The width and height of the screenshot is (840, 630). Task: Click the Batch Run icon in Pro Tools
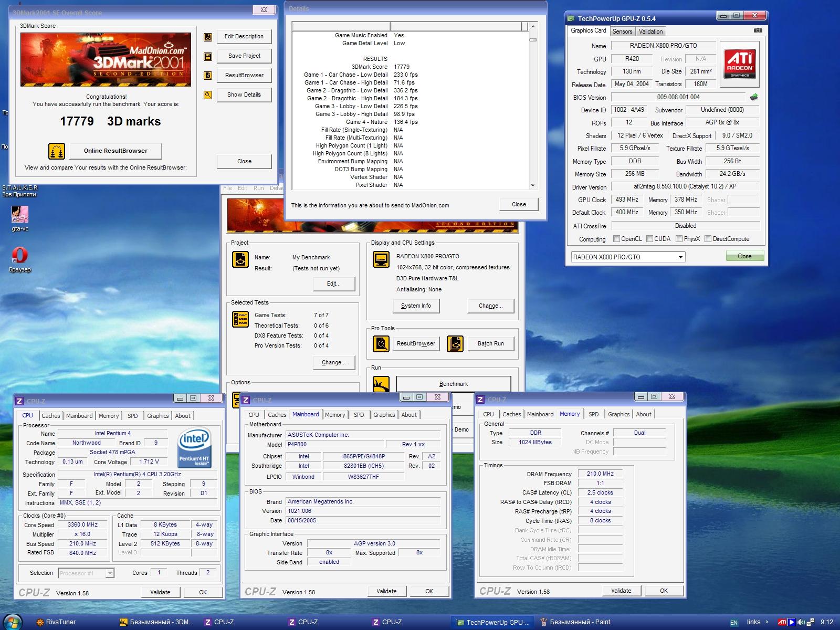[455, 343]
